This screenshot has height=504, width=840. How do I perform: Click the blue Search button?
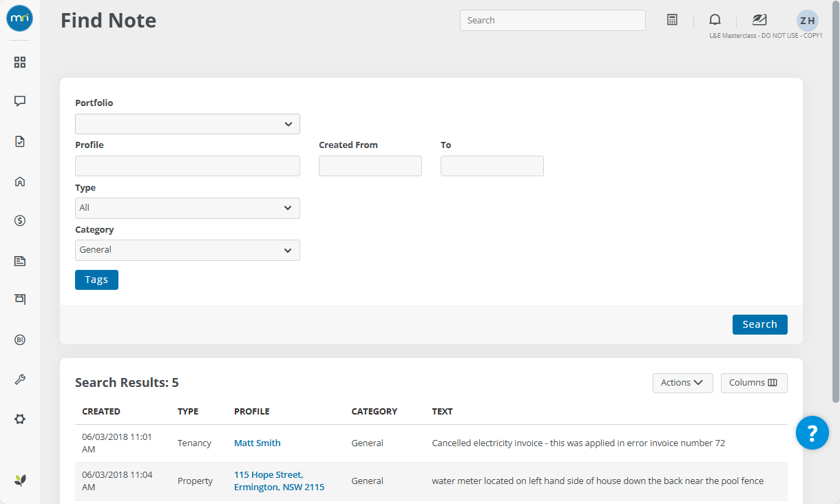tap(759, 324)
